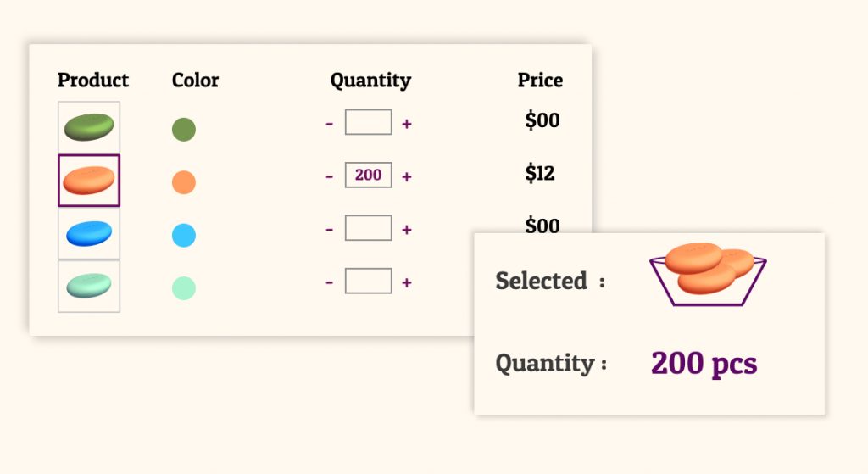Screen dimensions: 868x474
Task: Choose the mint color swatch
Action: tap(184, 288)
